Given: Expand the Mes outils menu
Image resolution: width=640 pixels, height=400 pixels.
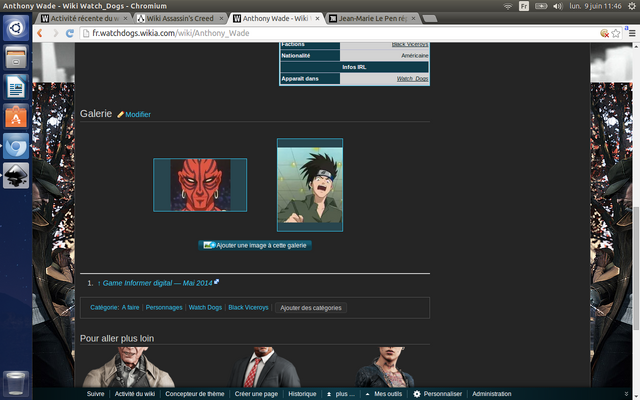Looking at the screenshot, I should (x=384, y=394).
